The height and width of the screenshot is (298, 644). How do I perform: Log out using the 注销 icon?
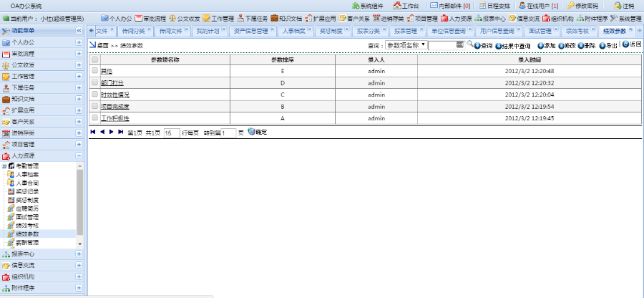(618, 6)
